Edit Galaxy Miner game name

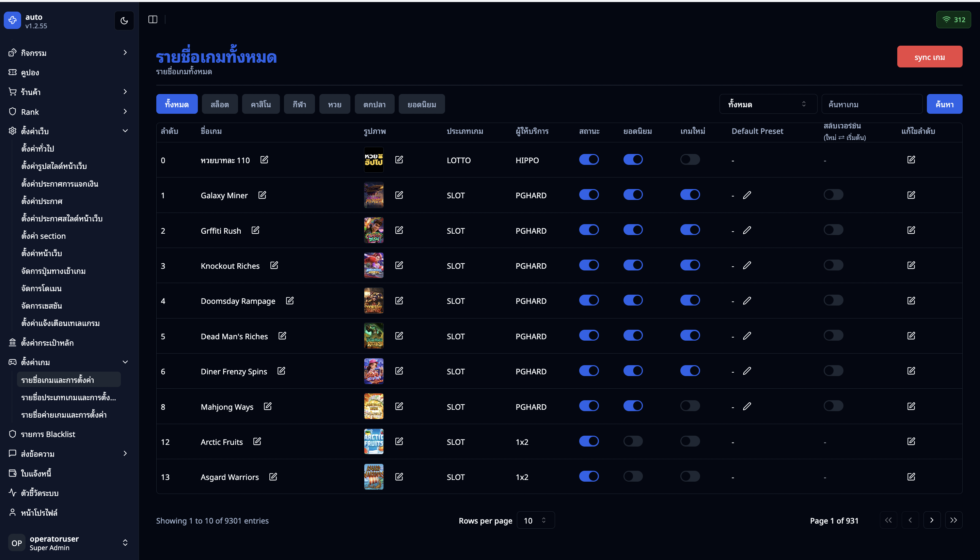point(262,195)
